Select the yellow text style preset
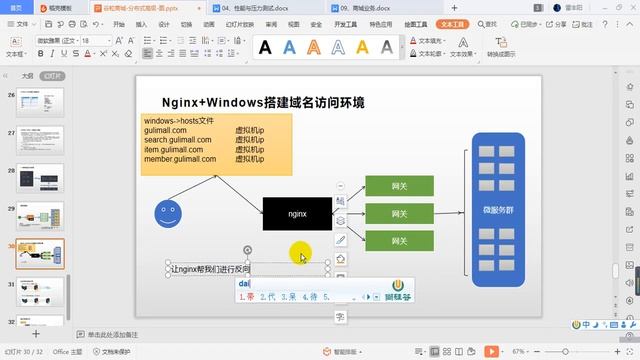640x360 pixels. click(x=362, y=47)
